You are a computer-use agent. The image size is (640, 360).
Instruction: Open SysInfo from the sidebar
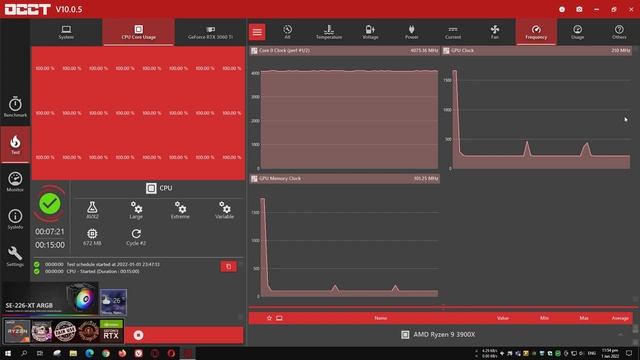click(x=15, y=219)
